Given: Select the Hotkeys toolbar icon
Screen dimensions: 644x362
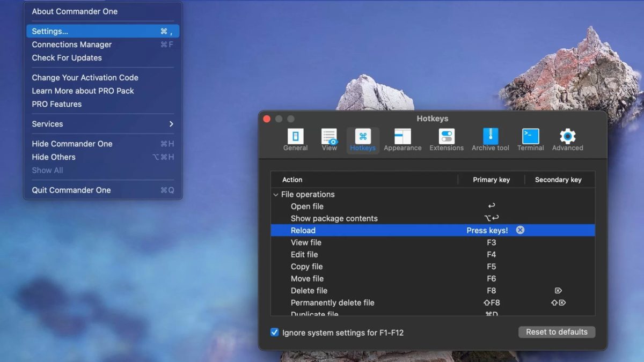Looking at the screenshot, I should point(363,137).
